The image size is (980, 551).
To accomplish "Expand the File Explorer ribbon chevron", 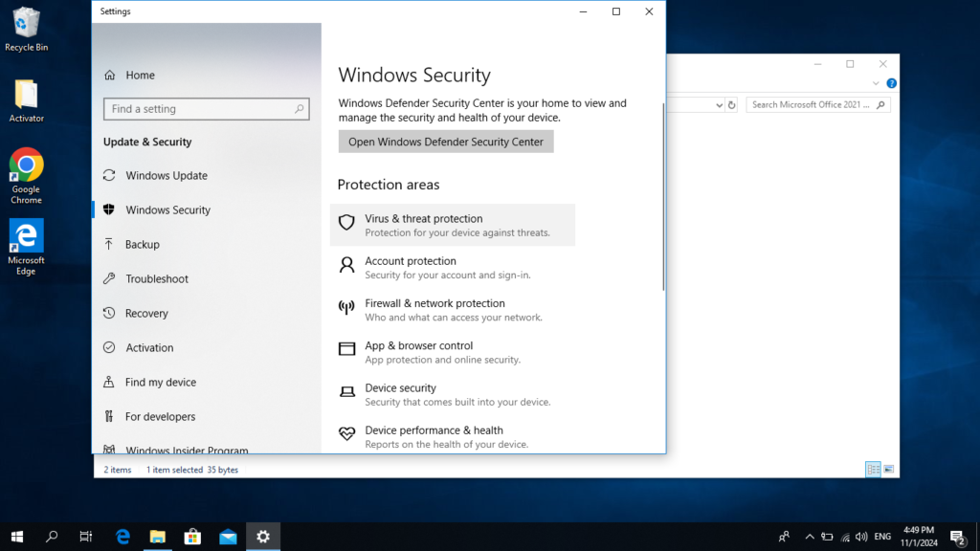I will point(876,83).
